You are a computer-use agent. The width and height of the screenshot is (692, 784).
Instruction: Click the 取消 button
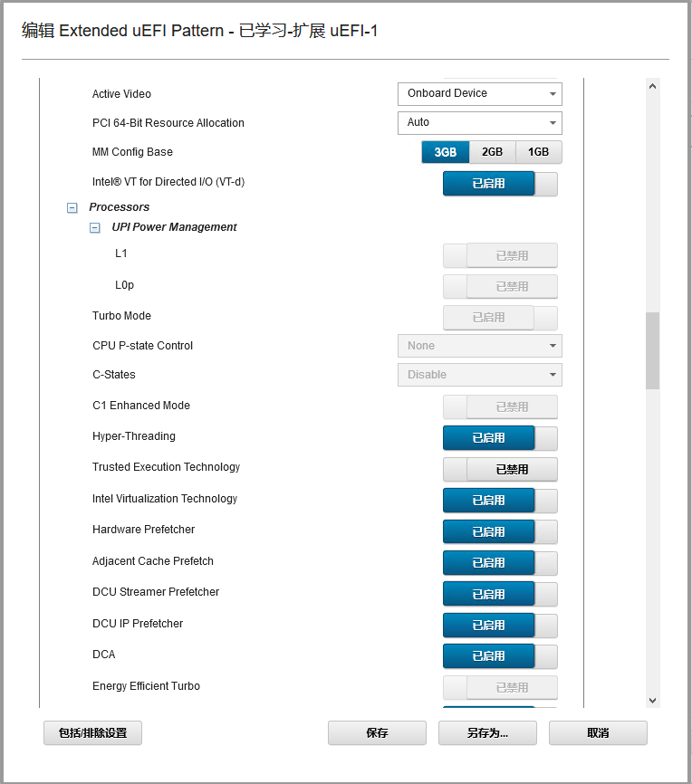598,733
